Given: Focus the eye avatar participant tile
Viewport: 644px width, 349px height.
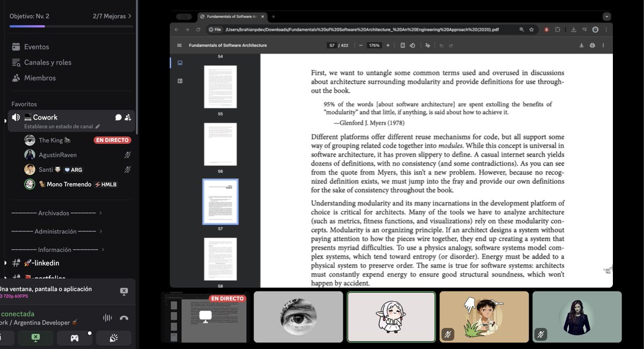Looking at the screenshot, I should (298, 317).
